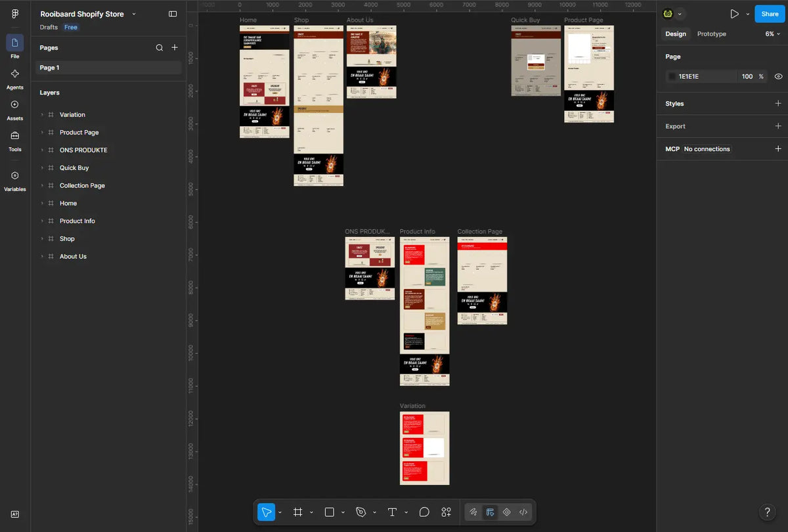
Task: Present prototype with play icon
Action: point(734,14)
